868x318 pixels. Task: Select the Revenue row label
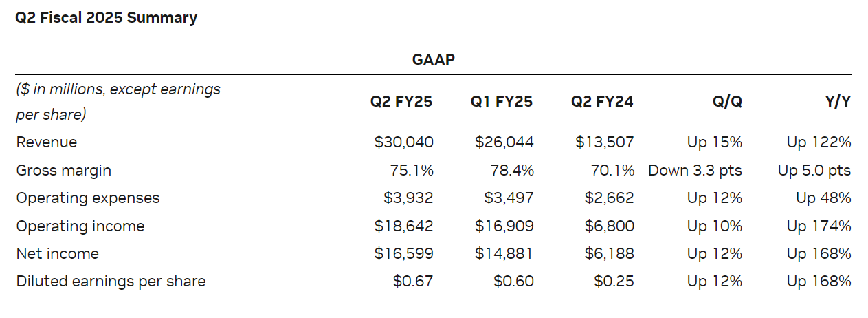coord(47,142)
